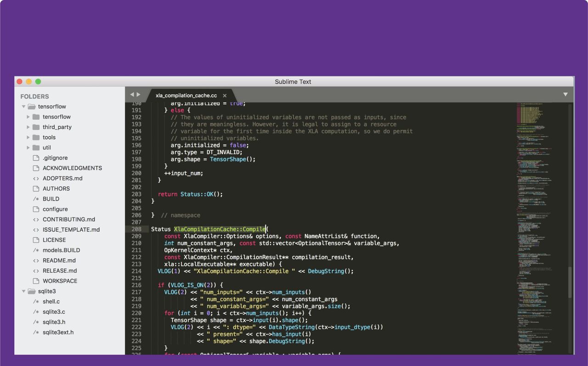The width and height of the screenshot is (588, 366).
Task: Open .gitignore from the sidebar
Action: tap(55, 158)
